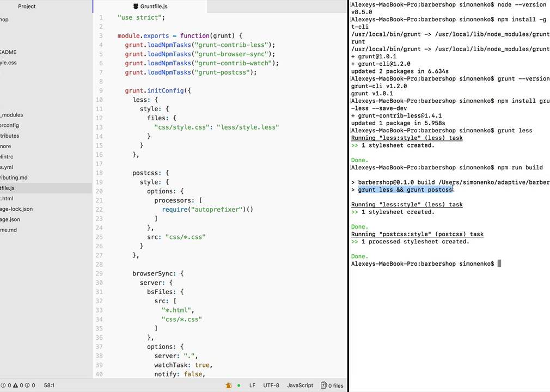
Task: Click the green status dot indicator
Action: click(239, 385)
